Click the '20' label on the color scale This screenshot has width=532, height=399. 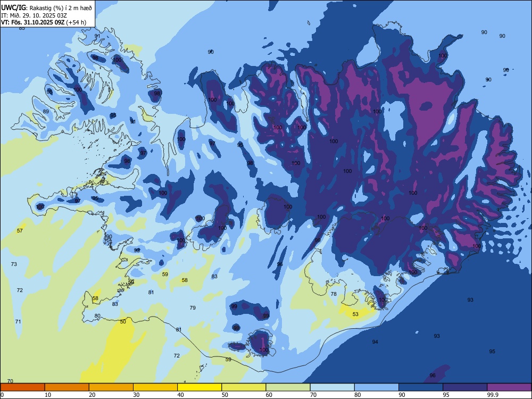[x=92, y=395]
